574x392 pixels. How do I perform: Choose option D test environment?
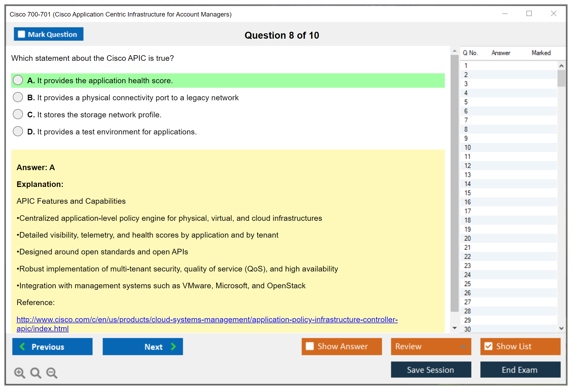click(18, 131)
